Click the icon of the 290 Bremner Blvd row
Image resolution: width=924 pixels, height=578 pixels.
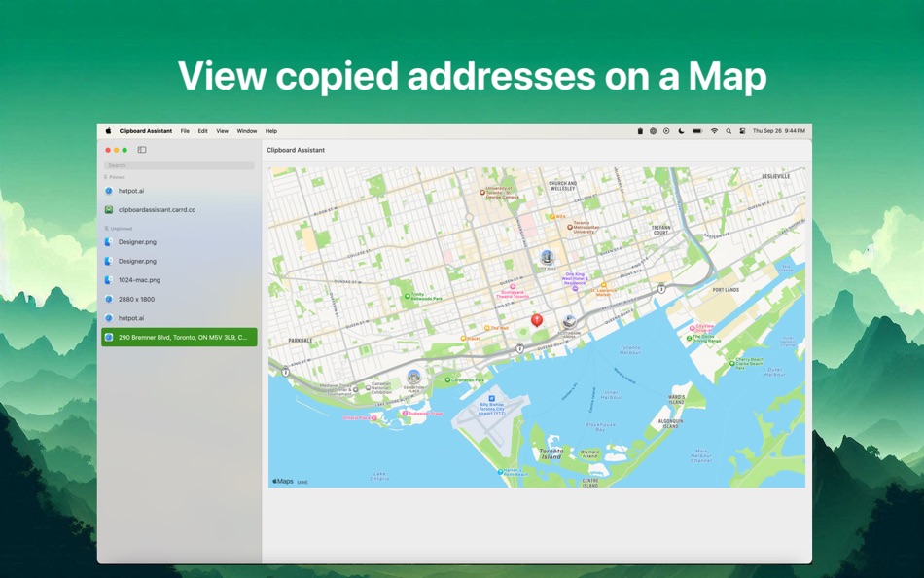coord(108,338)
